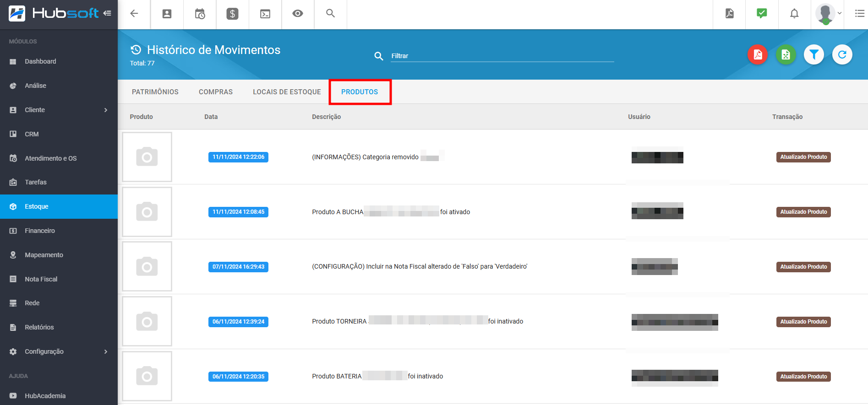Open the client contact icon in toolbar

click(x=167, y=14)
